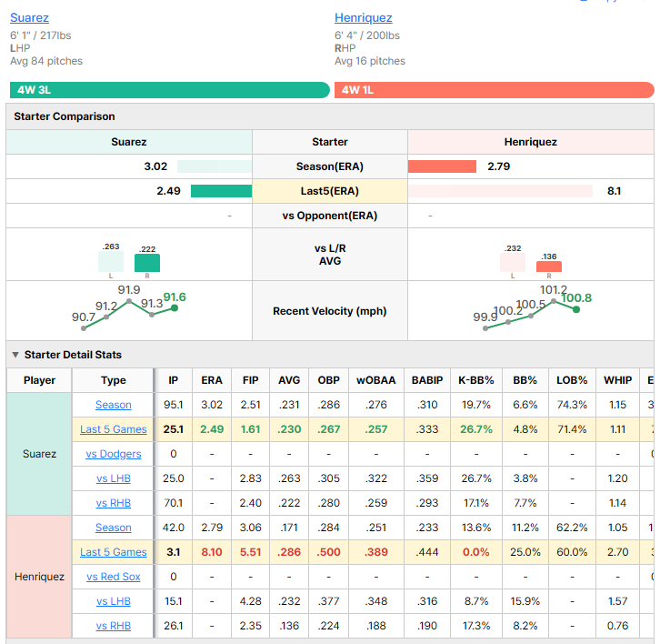Image resolution: width=660 pixels, height=644 pixels.
Task: Click Henriquez red Season ERA bar
Action: coord(442,166)
